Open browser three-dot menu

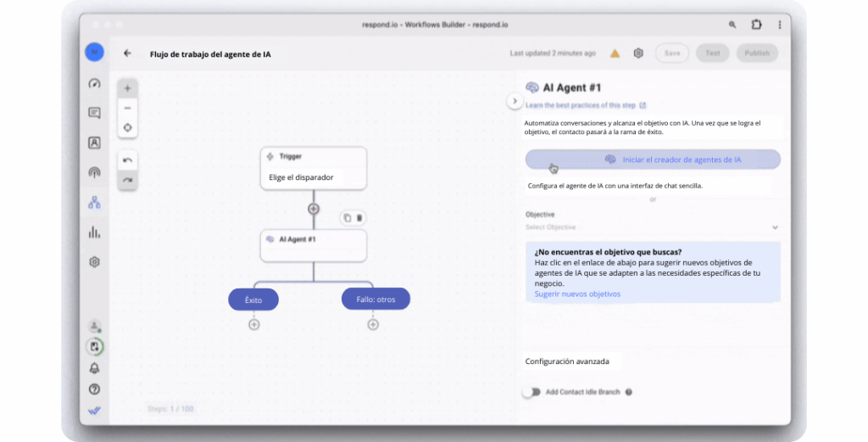point(779,25)
